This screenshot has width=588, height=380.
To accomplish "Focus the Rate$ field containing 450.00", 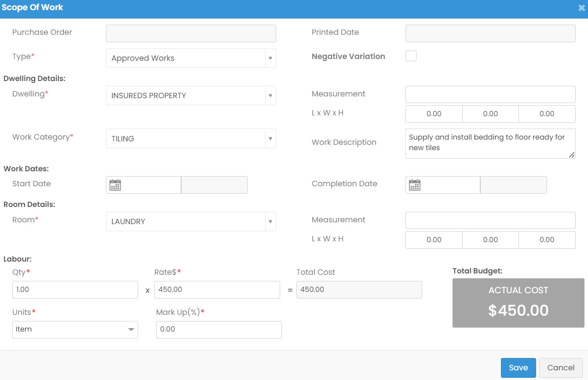I will pyautogui.click(x=217, y=290).
